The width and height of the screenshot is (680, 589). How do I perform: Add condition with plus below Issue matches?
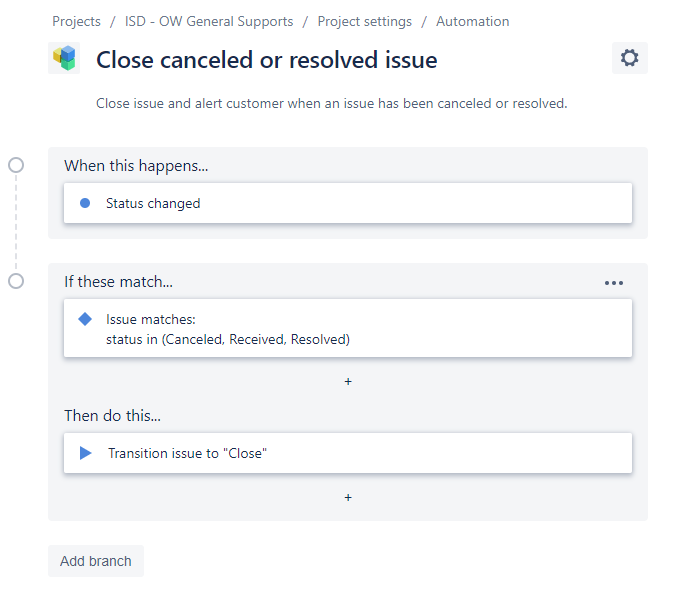tap(348, 382)
